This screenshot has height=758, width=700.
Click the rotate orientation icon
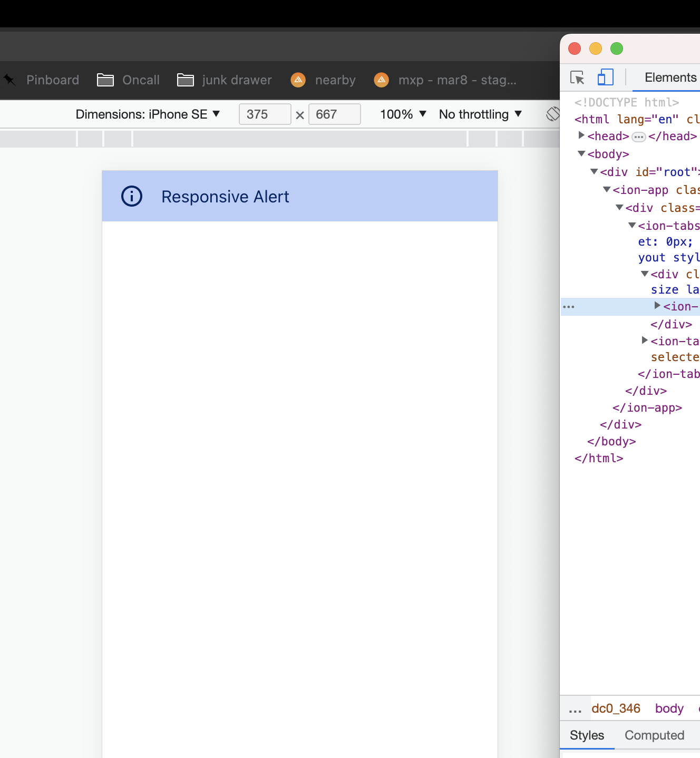pos(553,114)
